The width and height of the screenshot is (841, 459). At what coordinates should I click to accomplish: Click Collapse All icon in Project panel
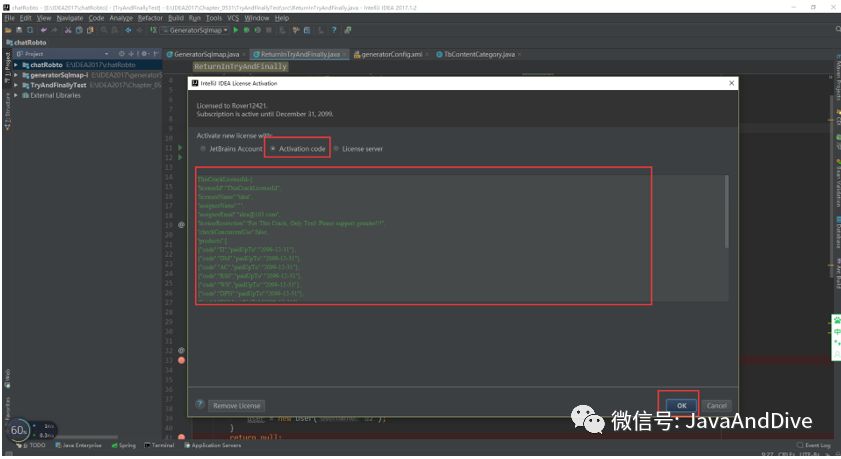coord(131,54)
